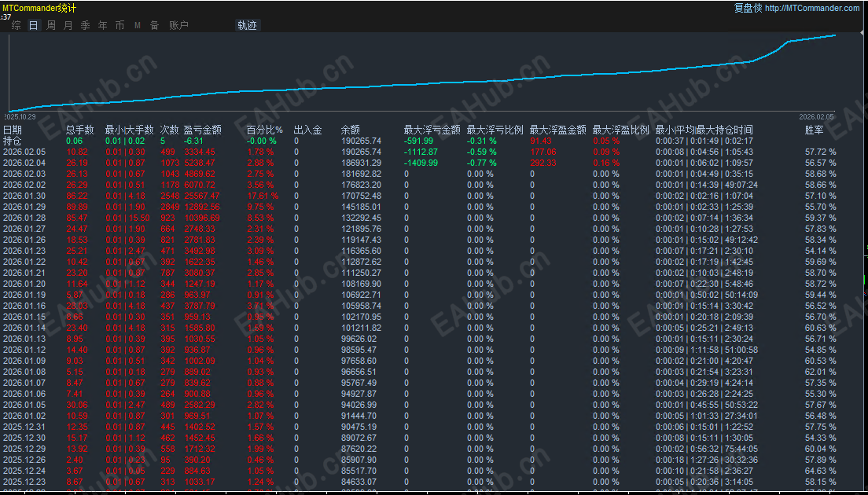The image size is (868, 495).
Task: Open the 币 currency statistics view
Action: (x=120, y=25)
